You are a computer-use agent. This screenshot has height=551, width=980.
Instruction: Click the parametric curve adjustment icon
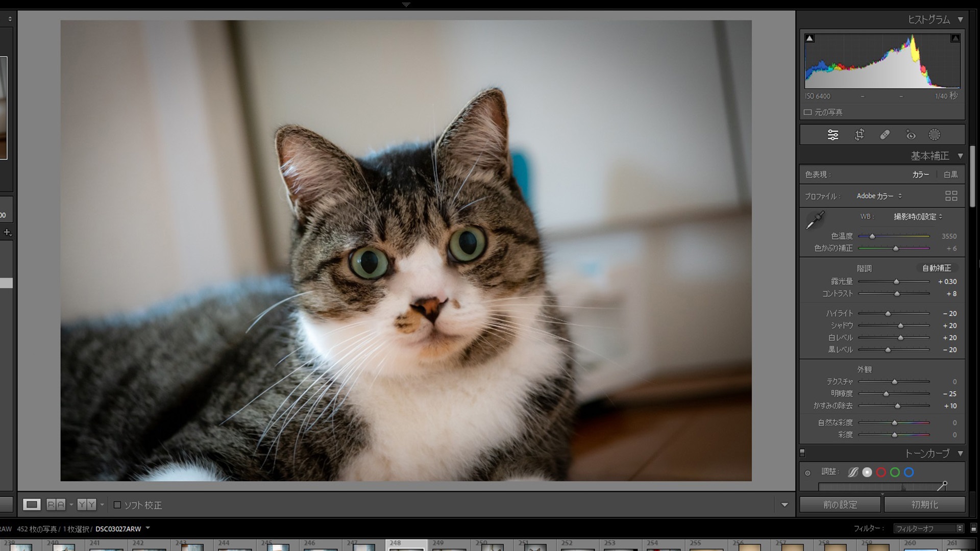(853, 472)
